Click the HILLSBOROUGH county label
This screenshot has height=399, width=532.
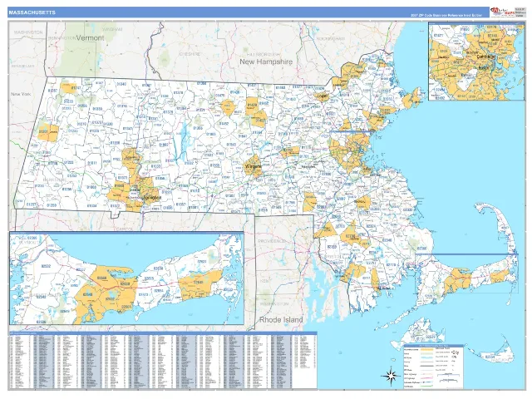pos(264,54)
